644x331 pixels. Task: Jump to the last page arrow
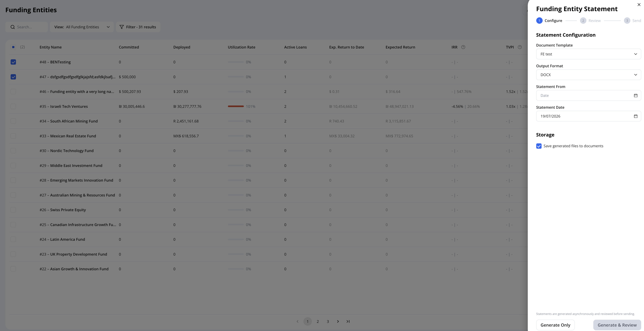[x=348, y=321]
